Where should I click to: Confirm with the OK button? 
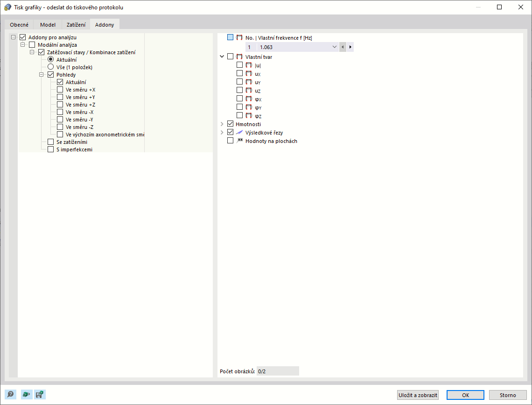click(466, 395)
